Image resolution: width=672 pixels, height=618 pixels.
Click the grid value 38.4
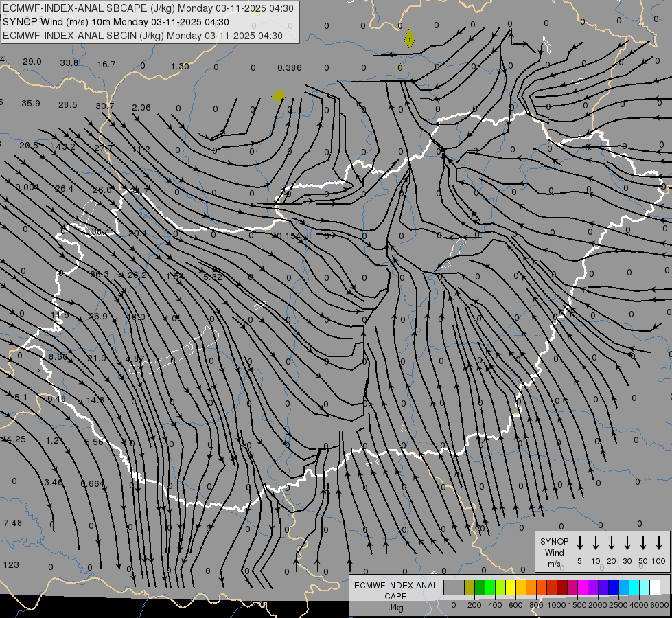click(100, 233)
